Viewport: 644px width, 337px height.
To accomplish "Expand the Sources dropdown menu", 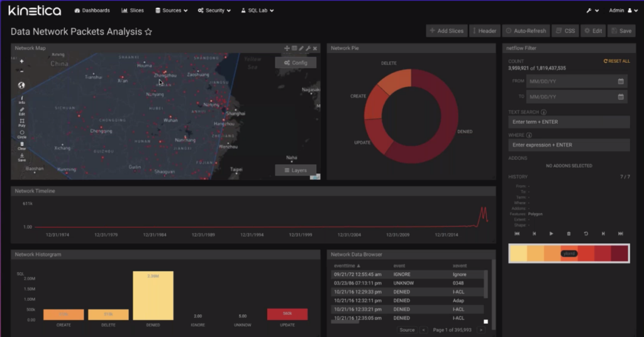I will point(172,11).
